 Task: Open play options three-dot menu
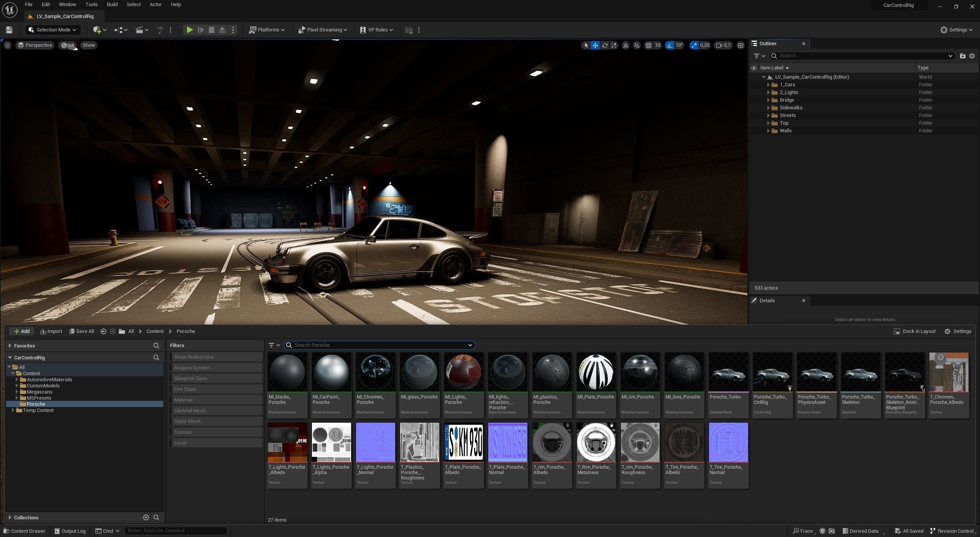233,30
